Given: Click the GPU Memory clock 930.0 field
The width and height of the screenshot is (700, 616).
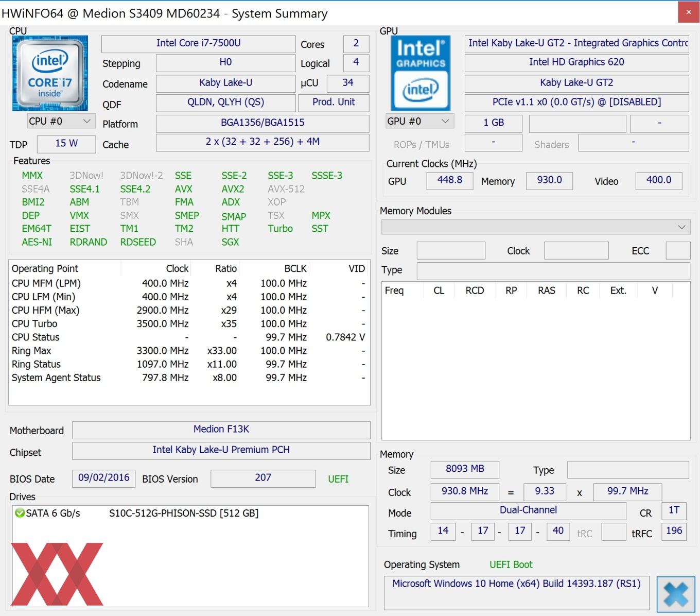Looking at the screenshot, I should tap(549, 181).
